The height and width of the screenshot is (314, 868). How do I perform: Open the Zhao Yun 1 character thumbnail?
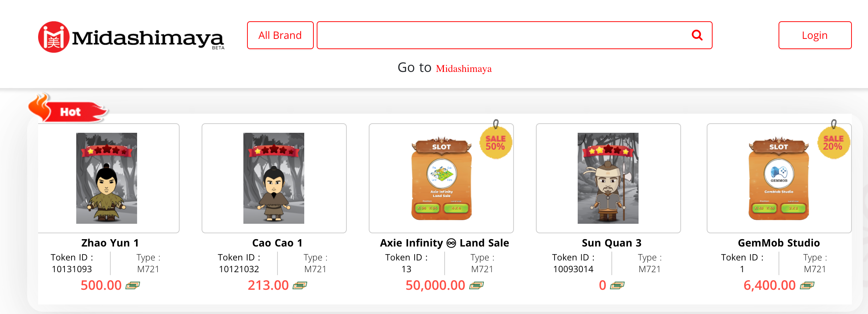tap(107, 178)
